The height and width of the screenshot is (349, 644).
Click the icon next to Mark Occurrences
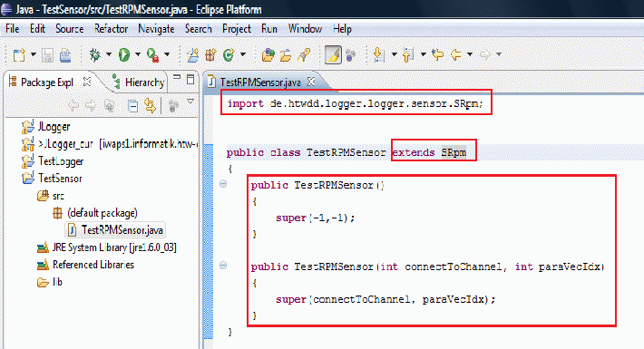pos(350,55)
